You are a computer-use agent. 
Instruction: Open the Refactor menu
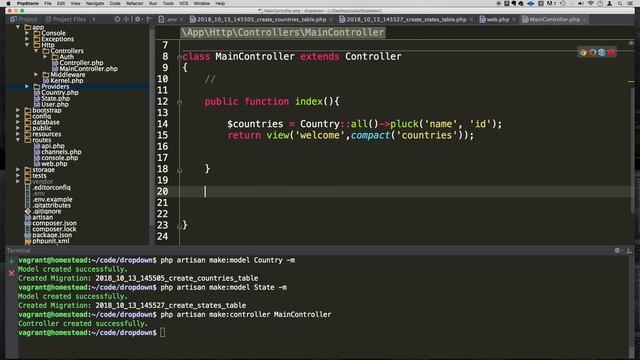(x=134, y=3)
